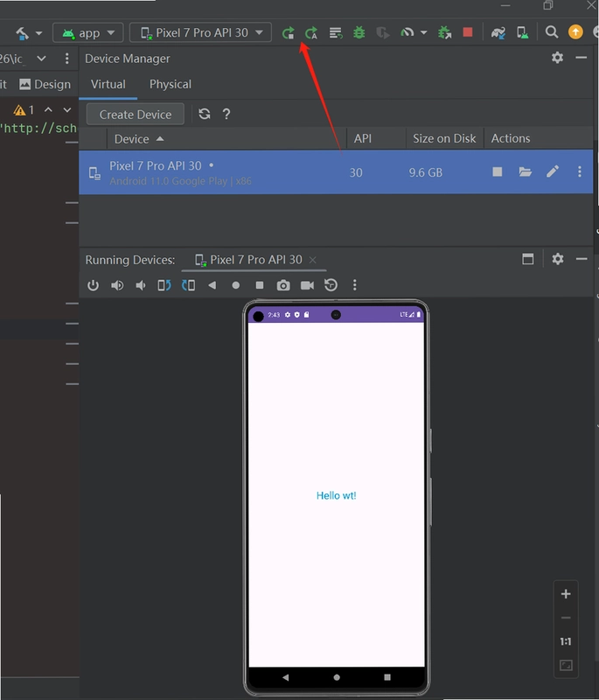
Task: Click the emulator power button icon
Action: coord(93,285)
